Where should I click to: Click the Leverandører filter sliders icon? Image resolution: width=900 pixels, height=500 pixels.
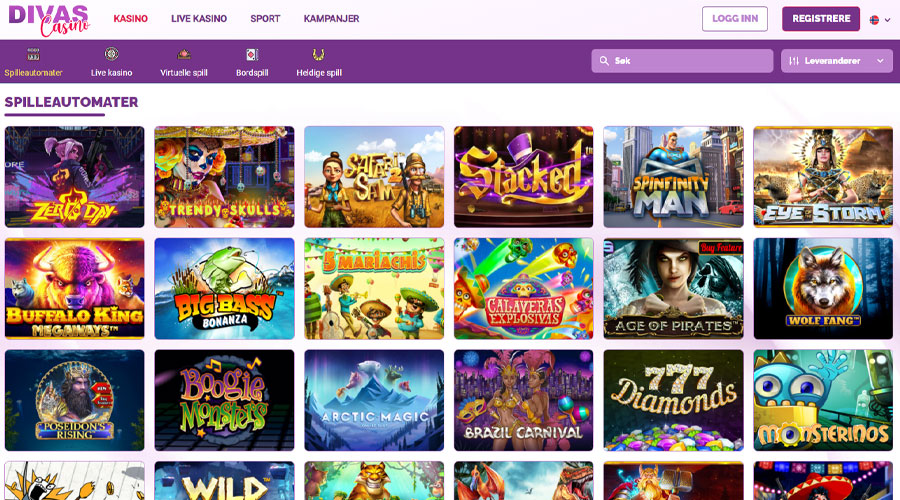[x=794, y=60]
